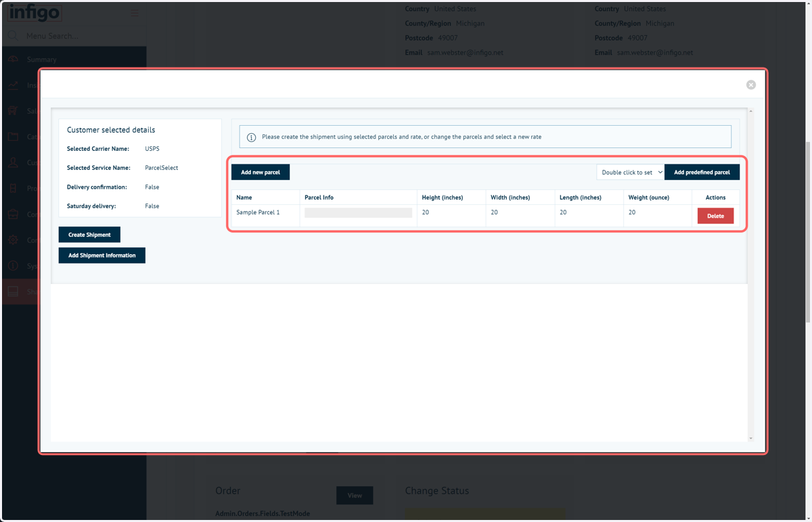Click the gear icon in the background sidebar
Image resolution: width=812 pixels, height=522 pixels.
coord(13,240)
